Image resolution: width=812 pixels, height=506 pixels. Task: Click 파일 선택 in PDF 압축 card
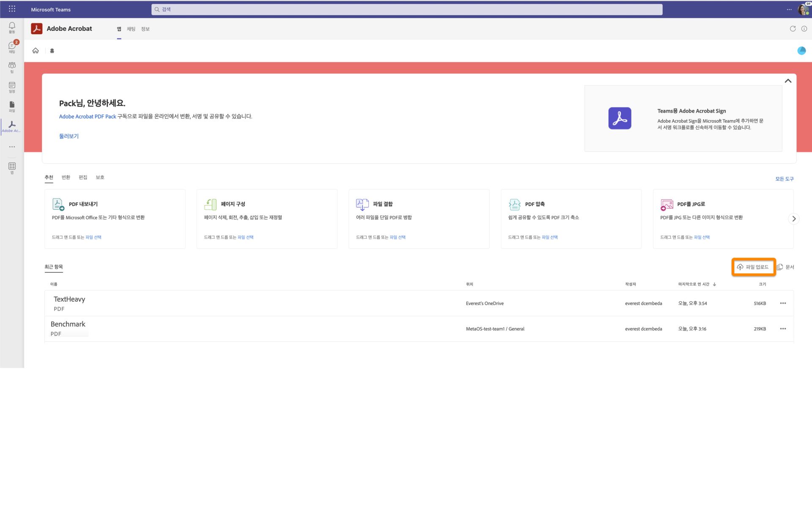point(550,237)
